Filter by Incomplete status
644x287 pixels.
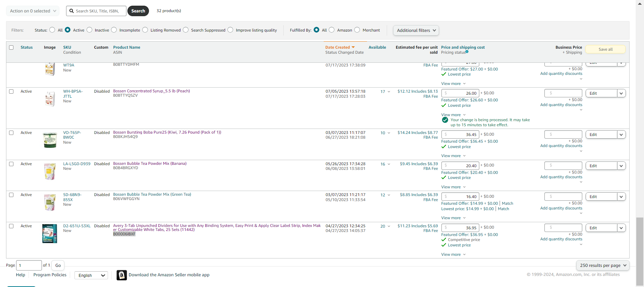(114, 30)
